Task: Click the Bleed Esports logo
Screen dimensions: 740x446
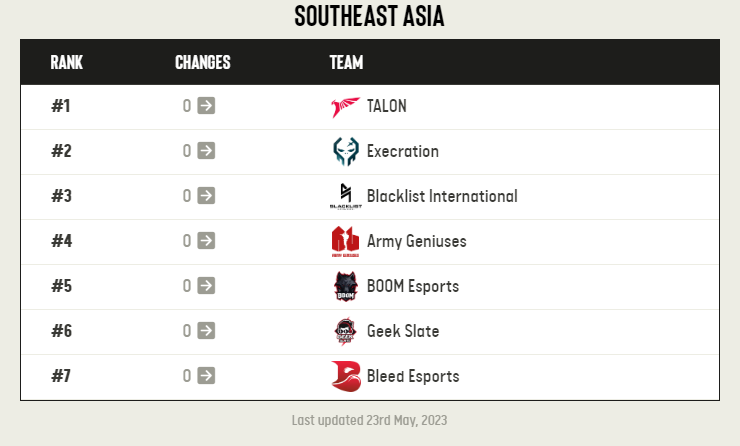Action: coord(346,376)
